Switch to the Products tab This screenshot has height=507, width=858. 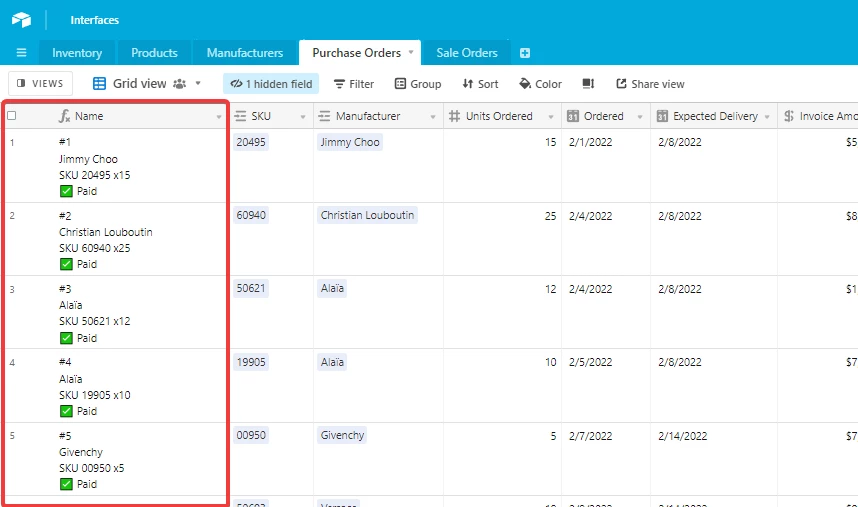pyautogui.click(x=154, y=53)
